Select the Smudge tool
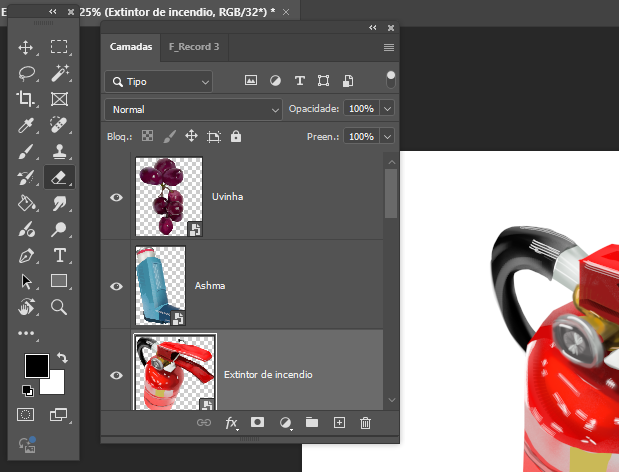This screenshot has width=619, height=472. (x=59, y=203)
